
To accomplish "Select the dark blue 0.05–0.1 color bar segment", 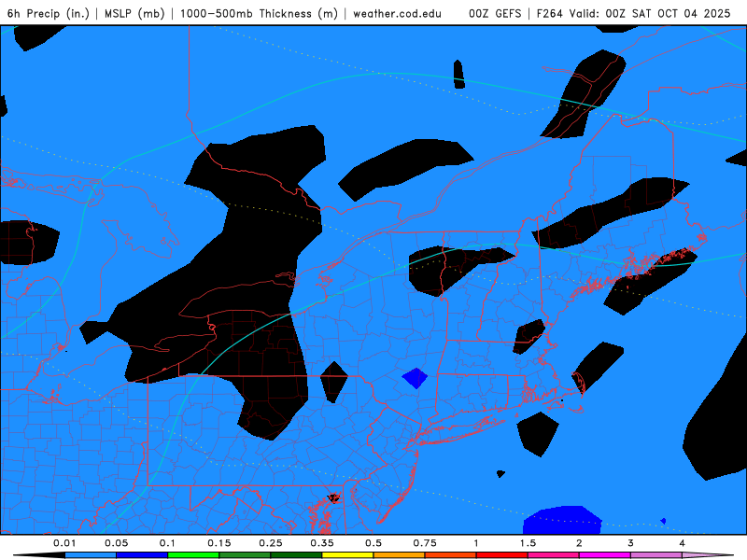I will [142, 555].
